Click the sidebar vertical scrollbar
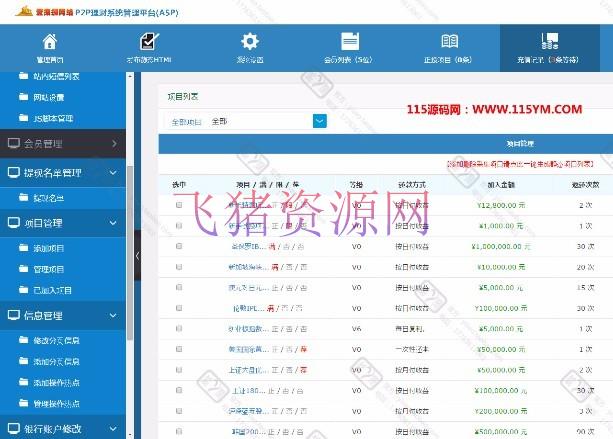613x439 pixels. coord(128,250)
